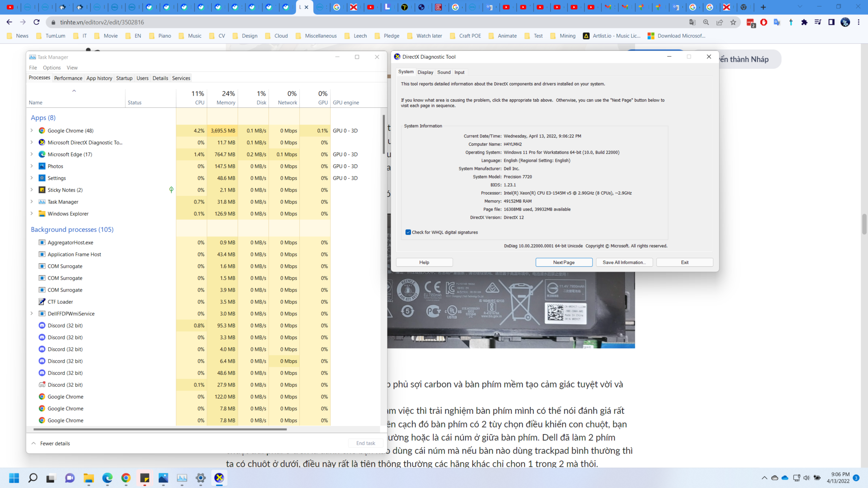868x488 pixels.
Task: Click DirectX Diagnostic taskbar icon
Action: click(x=219, y=478)
